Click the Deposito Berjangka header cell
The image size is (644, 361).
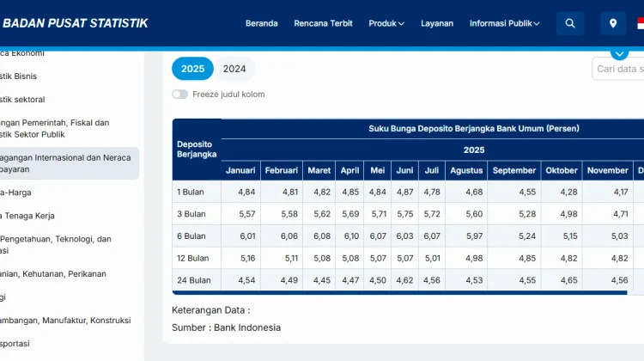(197, 150)
